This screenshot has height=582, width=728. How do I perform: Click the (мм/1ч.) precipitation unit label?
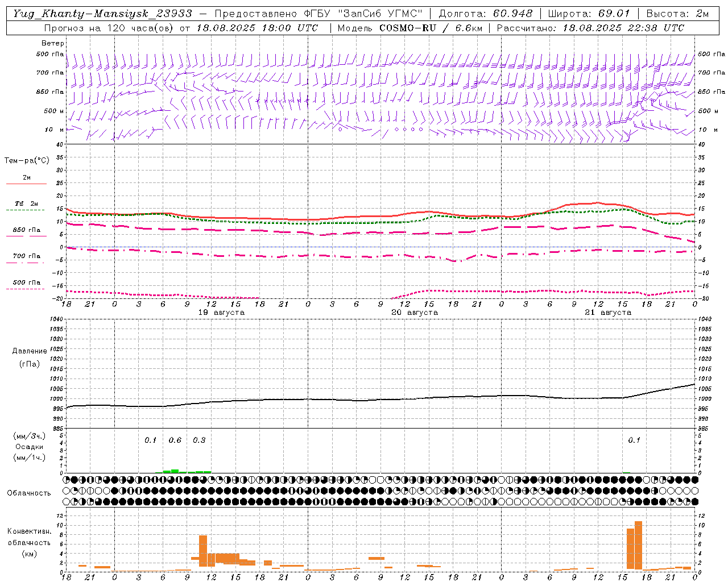(x=29, y=458)
